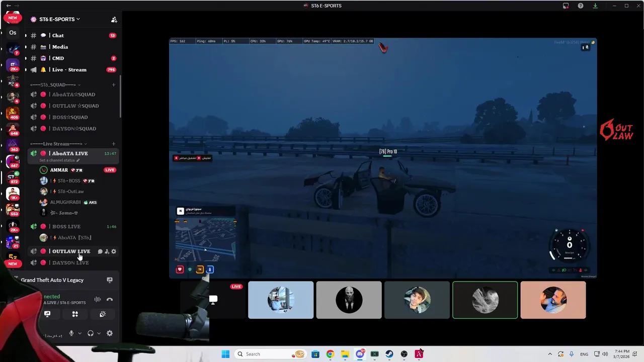Screen dimensions: 644x362
Task: Open Discord user settings gear
Action: (110, 333)
